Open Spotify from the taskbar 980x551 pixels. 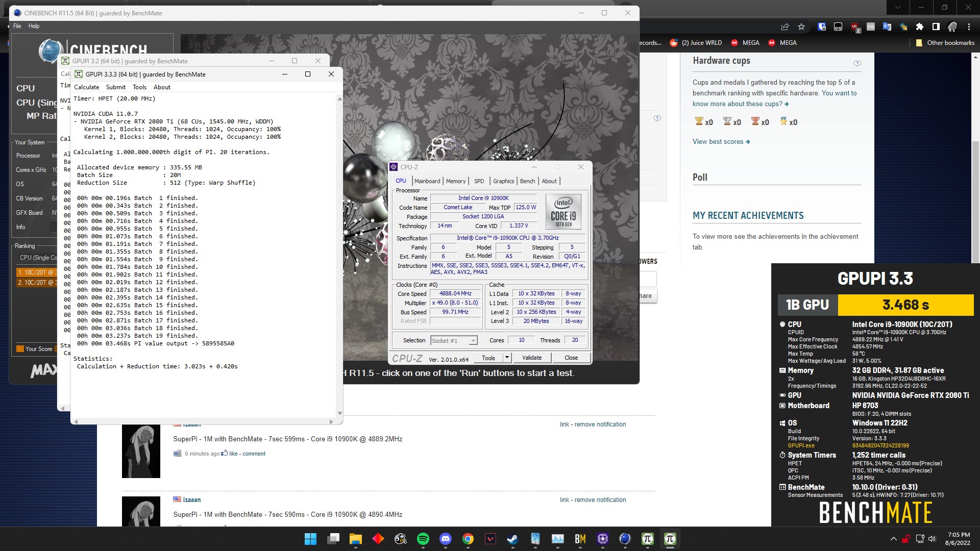pos(423,539)
